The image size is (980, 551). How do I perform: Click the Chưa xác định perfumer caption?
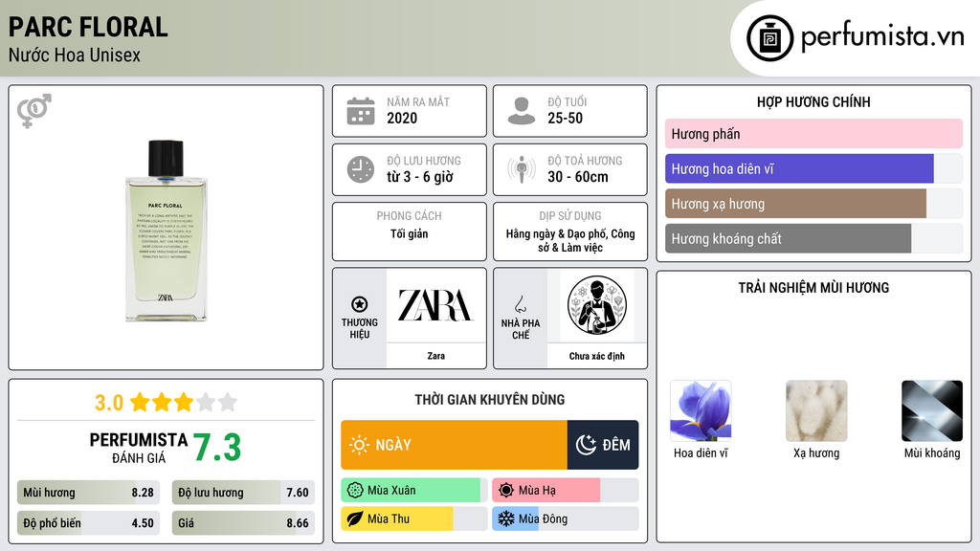(x=597, y=356)
